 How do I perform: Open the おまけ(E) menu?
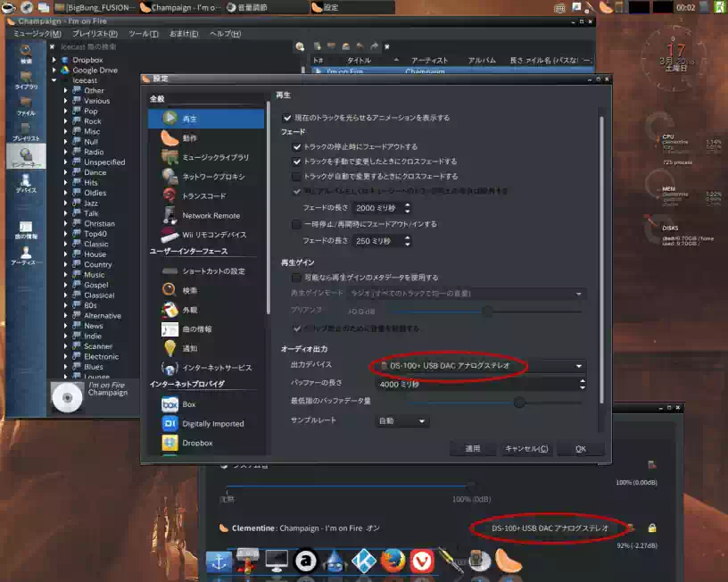tap(184, 34)
